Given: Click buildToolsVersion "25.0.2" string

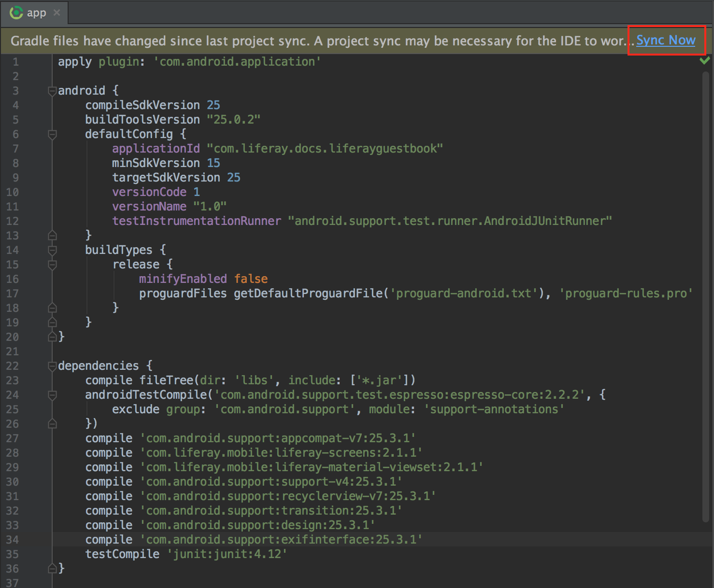Looking at the screenshot, I should pos(233,120).
